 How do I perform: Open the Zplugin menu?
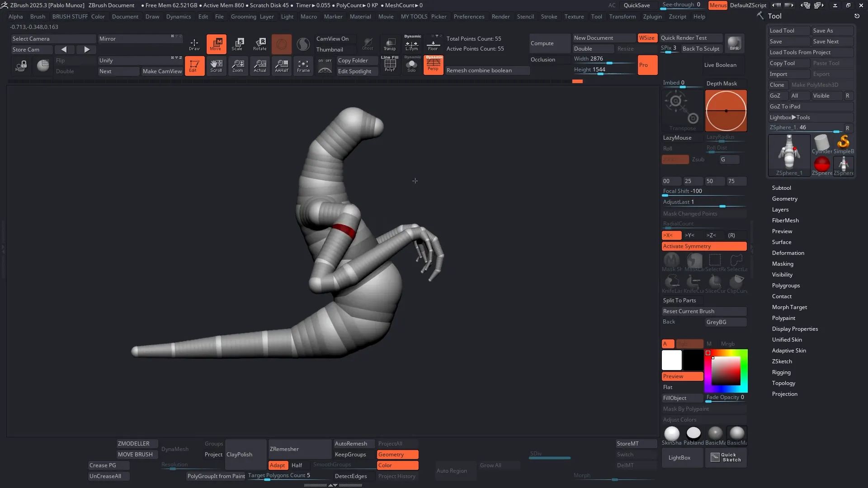click(652, 17)
